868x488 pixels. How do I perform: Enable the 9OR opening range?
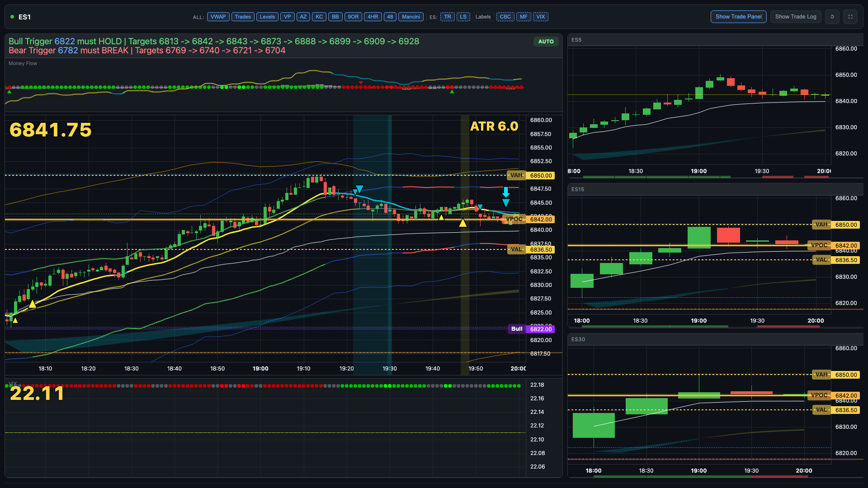coord(353,16)
